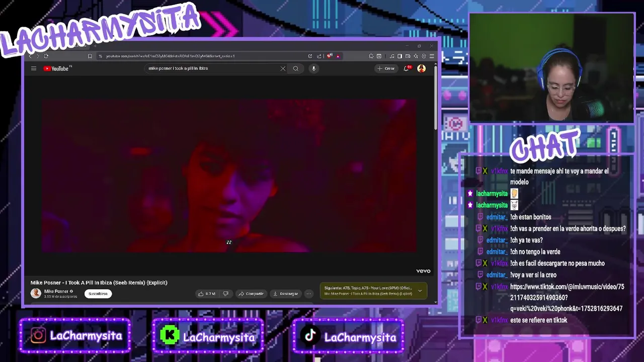The height and width of the screenshot is (362, 644).
Task: Click the Instagram LaCharmysita banner
Action: pyautogui.click(x=75, y=335)
